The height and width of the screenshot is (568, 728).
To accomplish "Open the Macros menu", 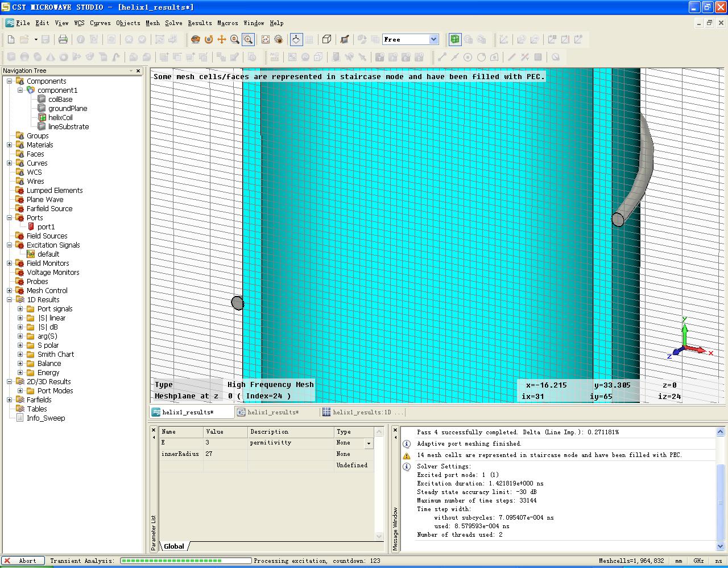I will pos(227,23).
